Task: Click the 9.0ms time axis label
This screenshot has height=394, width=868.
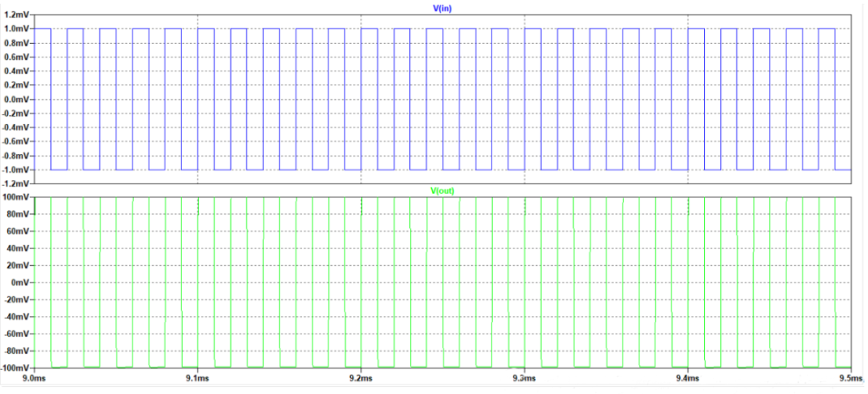Action: click(x=34, y=379)
